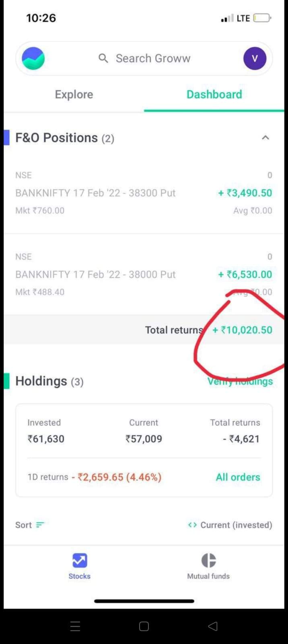
Task: Open the Mutual funds pie icon
Action: click(208, 560)
